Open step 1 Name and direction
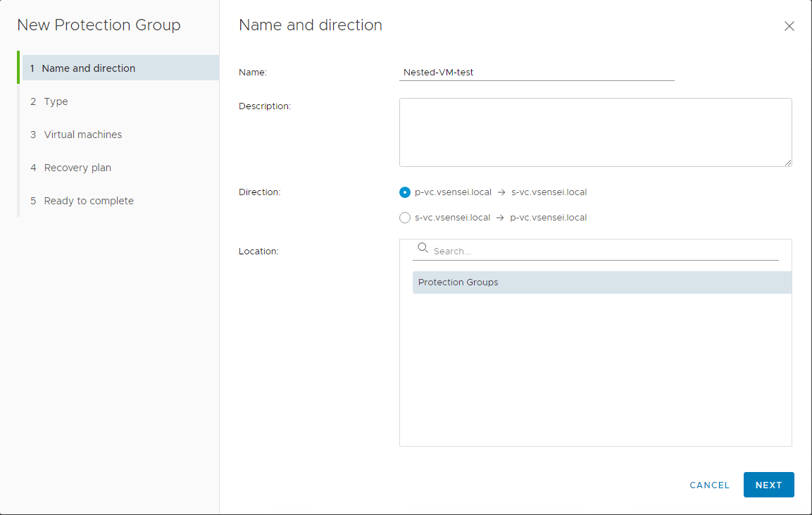 [x=88, y=68]
